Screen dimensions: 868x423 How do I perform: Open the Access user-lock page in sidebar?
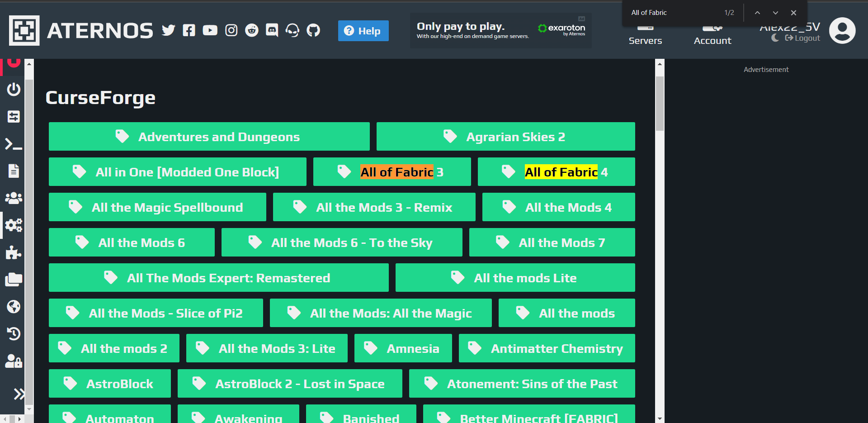(x=14, y=361)
